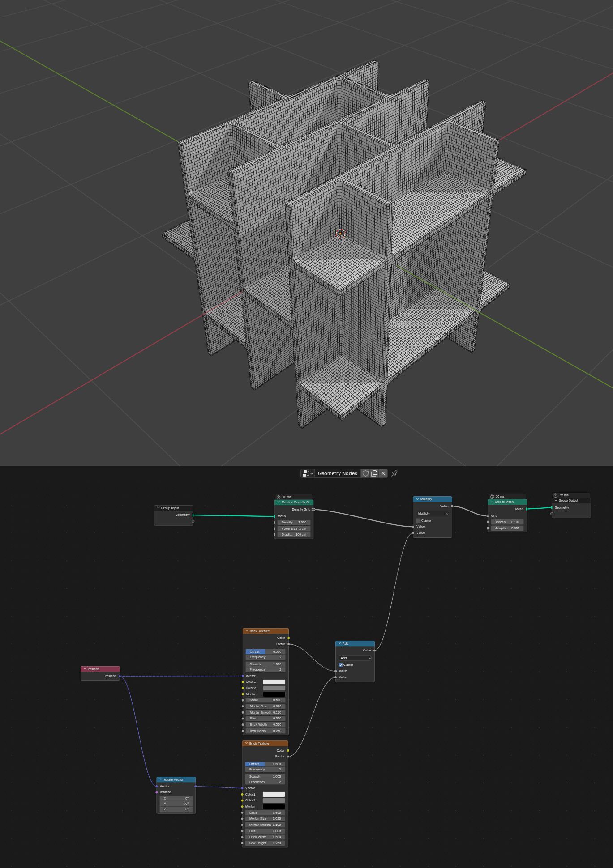Duplicate the Geometry Nodes tree with the copy icon
Viewport: 613px width, 868px height.
[374, 473]
